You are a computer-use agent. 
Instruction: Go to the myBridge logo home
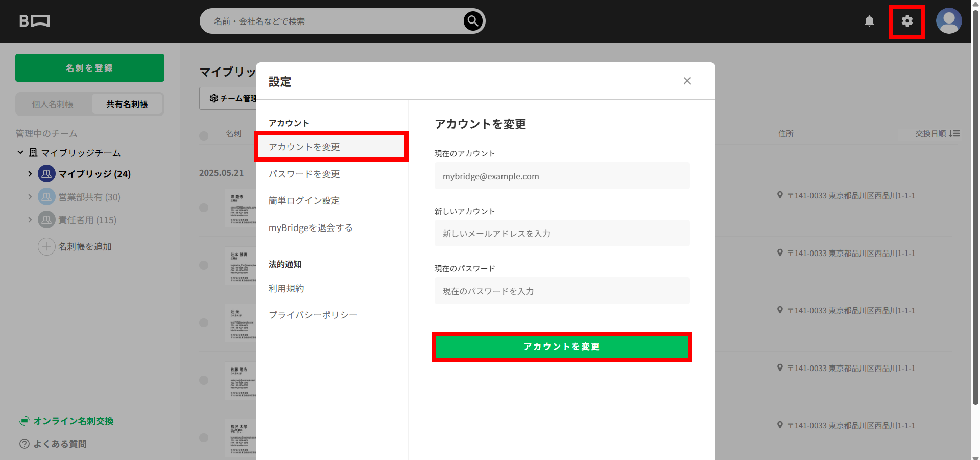34,21
